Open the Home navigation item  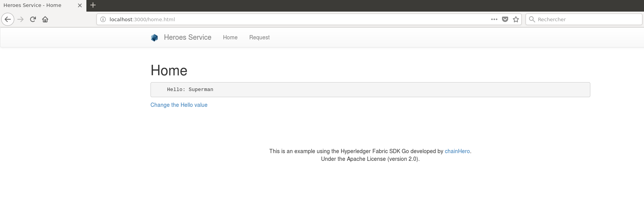coord(230,37)
